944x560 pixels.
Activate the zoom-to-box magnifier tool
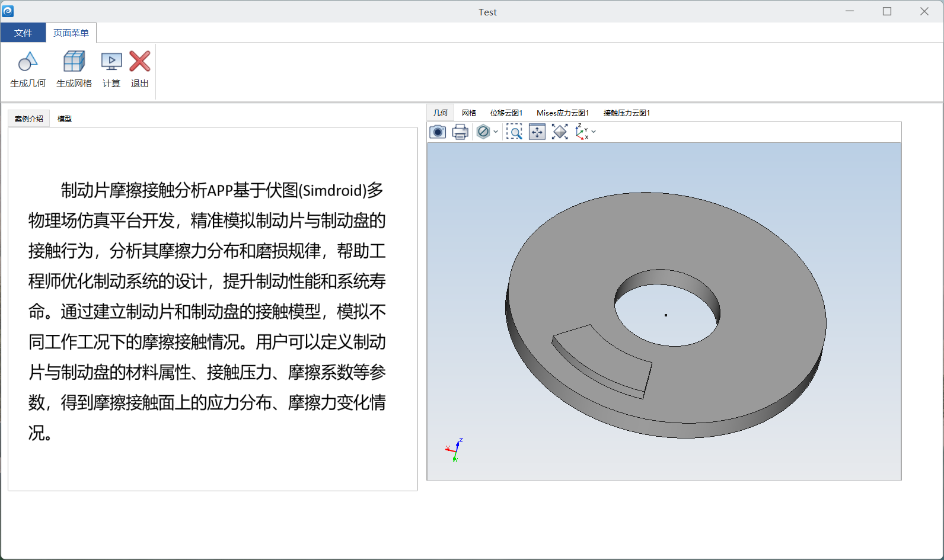(514, 132)
